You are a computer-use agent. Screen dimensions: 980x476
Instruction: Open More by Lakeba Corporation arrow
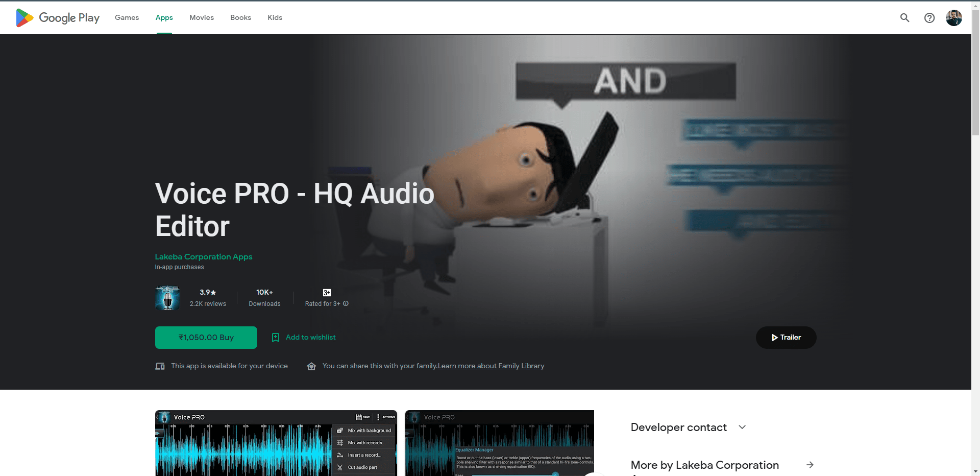pos(810,465)
